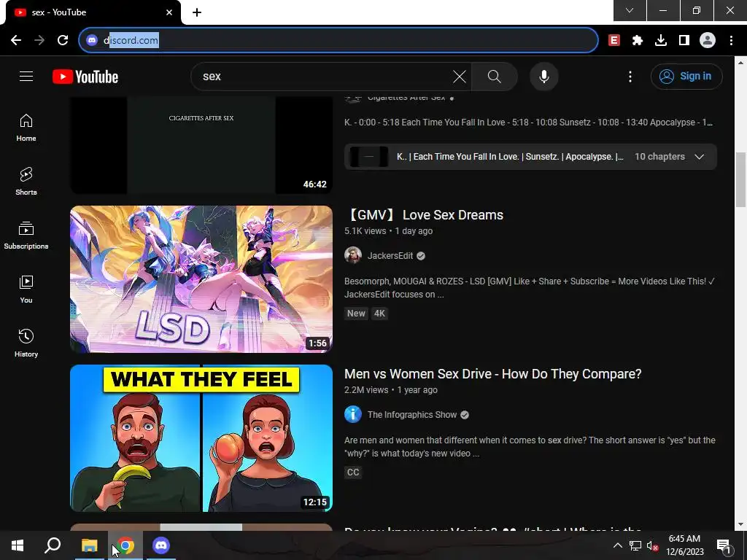747x560 pixels.
Task: Click the discord.com address bar
Action: tap(338, 40)
